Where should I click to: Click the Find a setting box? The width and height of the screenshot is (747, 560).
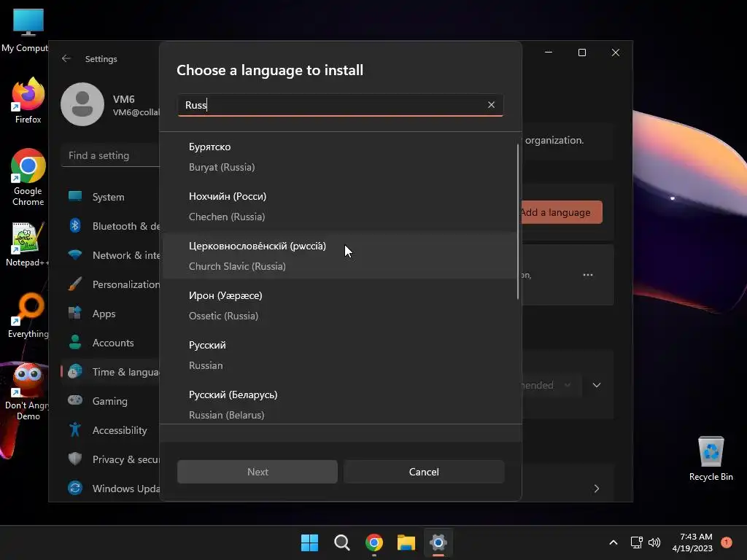[112, 156]
